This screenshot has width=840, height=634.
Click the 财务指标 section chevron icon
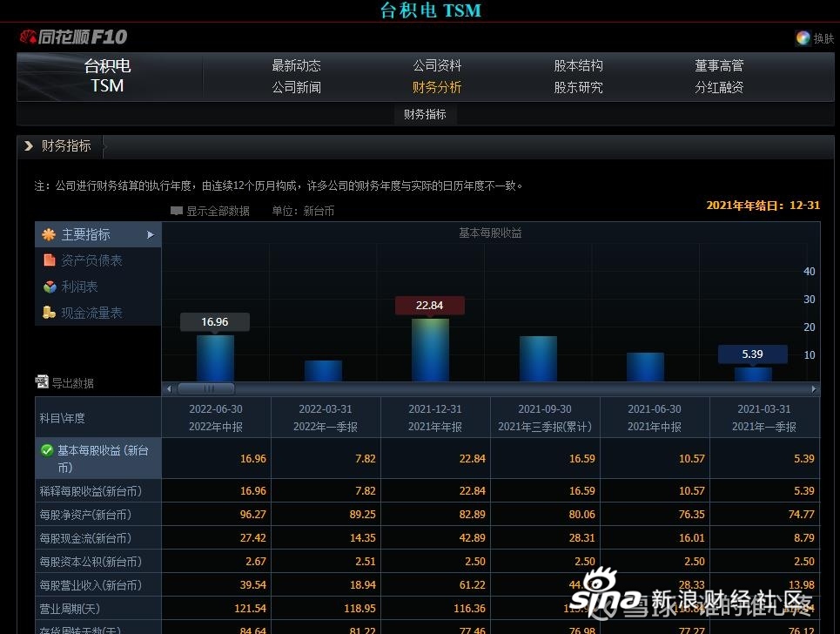tap(29, 145)
